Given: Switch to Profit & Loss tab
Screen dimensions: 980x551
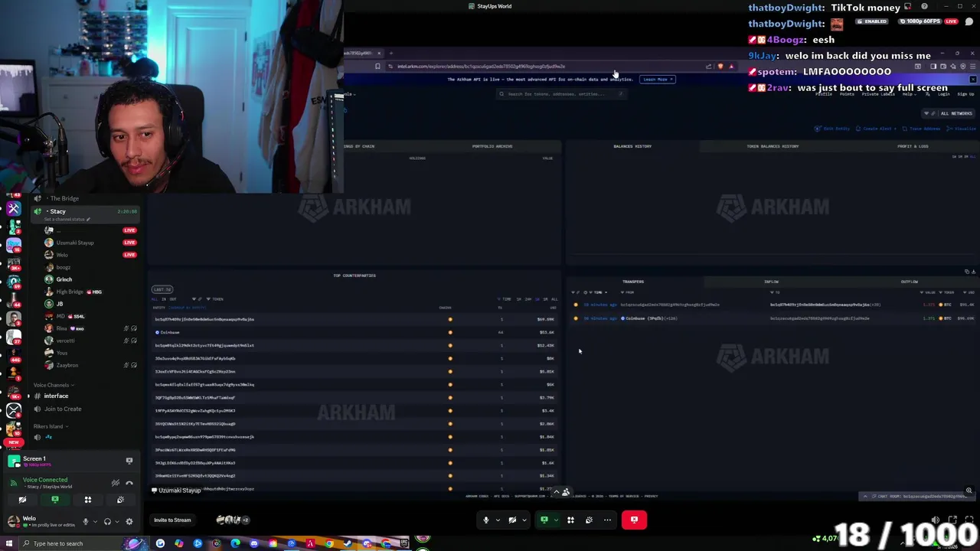Looking at the screenshot, I should point(913,146).
